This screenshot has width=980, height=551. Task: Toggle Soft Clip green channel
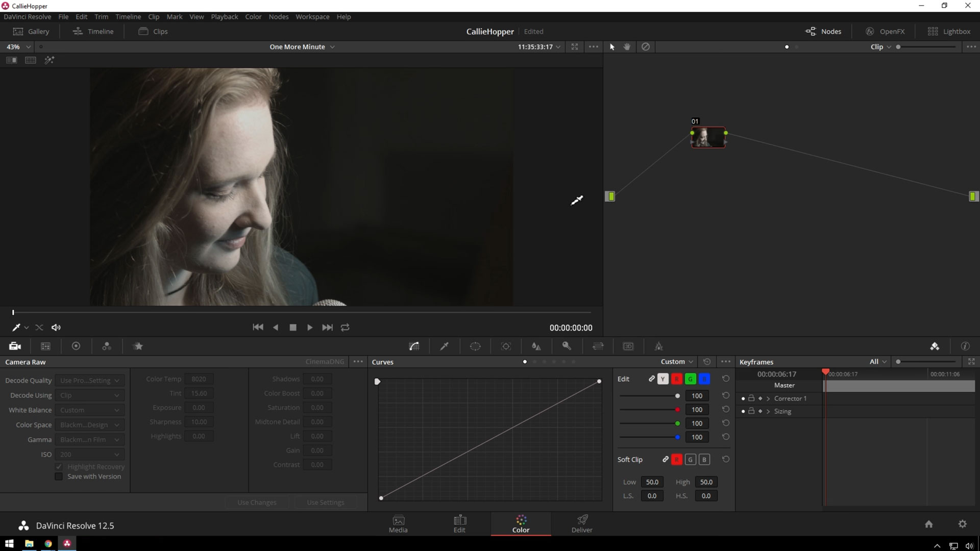tap(691, 460)
